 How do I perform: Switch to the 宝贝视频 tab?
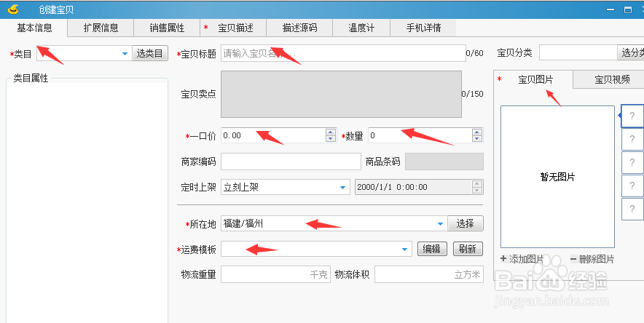click(x=609, y=79)
